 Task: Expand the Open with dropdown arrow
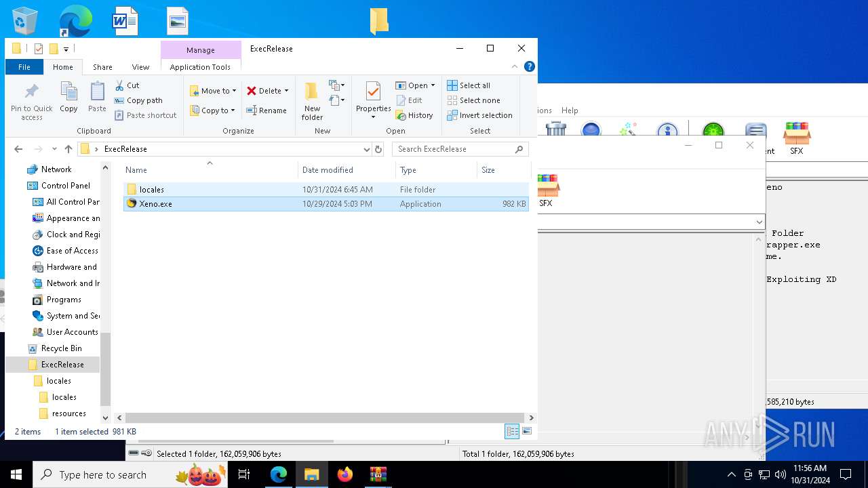433,85
